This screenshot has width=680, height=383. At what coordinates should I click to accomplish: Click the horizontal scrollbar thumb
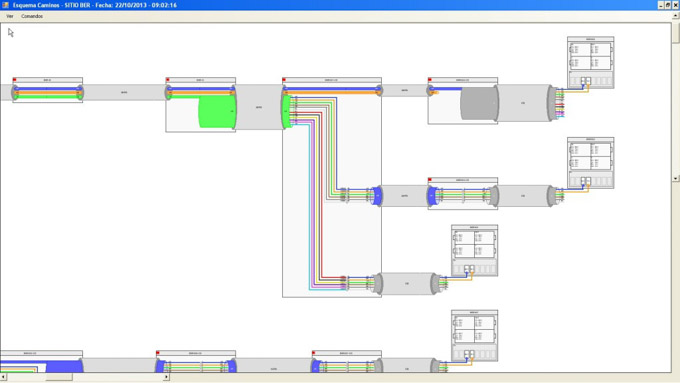[x=59, y=377]
